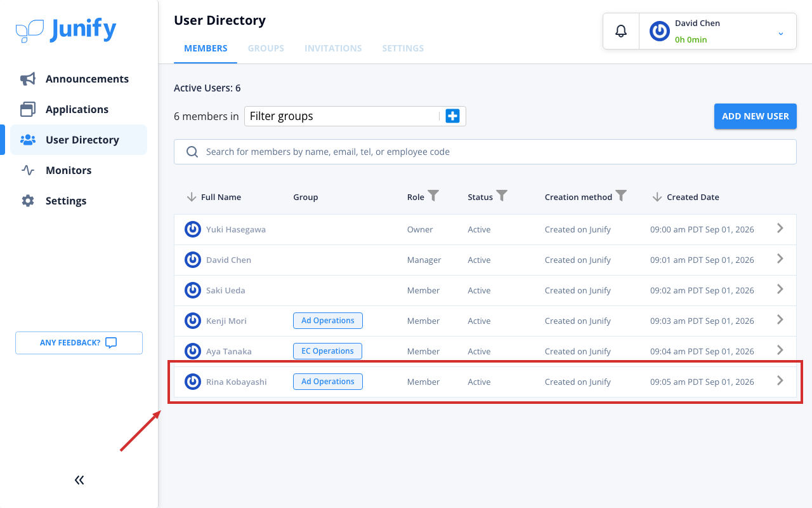Click the name Rina Kobayashi
The width and height of the screenshot is (812, 508).
click(237, 382)
